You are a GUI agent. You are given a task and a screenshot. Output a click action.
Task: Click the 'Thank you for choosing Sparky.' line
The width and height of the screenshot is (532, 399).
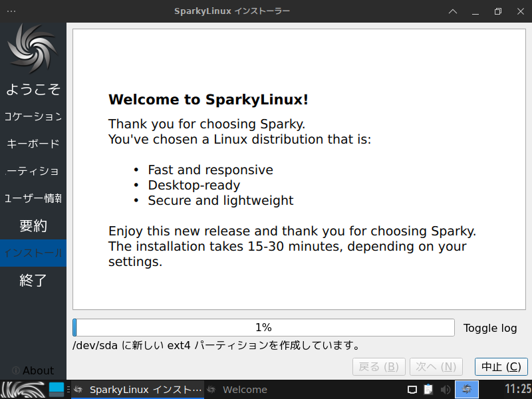[x=207, y=124]
